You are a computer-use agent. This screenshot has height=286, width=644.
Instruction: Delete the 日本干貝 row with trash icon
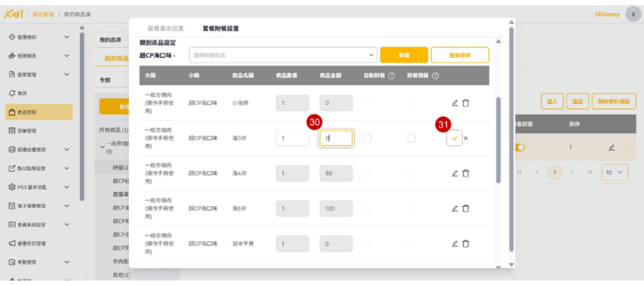tap(465, 244)
